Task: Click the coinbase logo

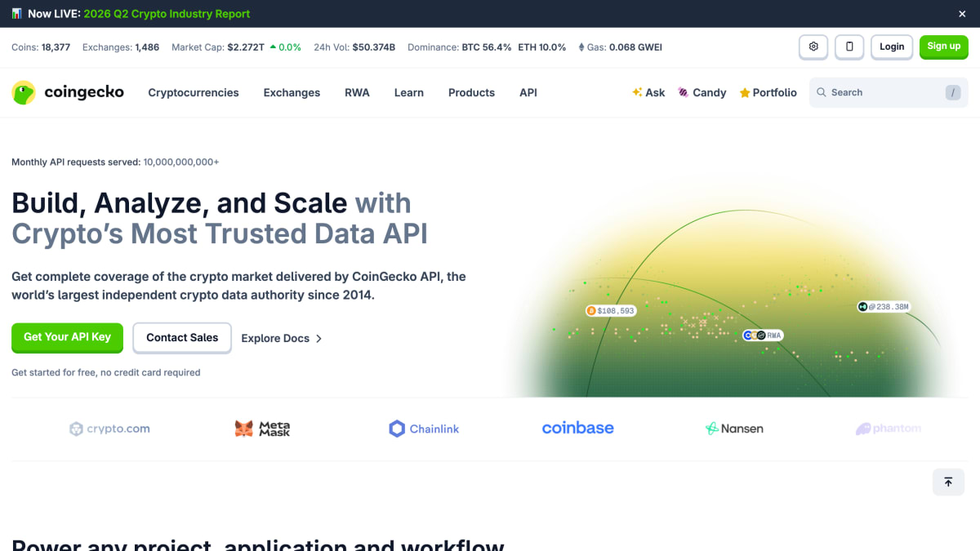Action: point(578,428)
